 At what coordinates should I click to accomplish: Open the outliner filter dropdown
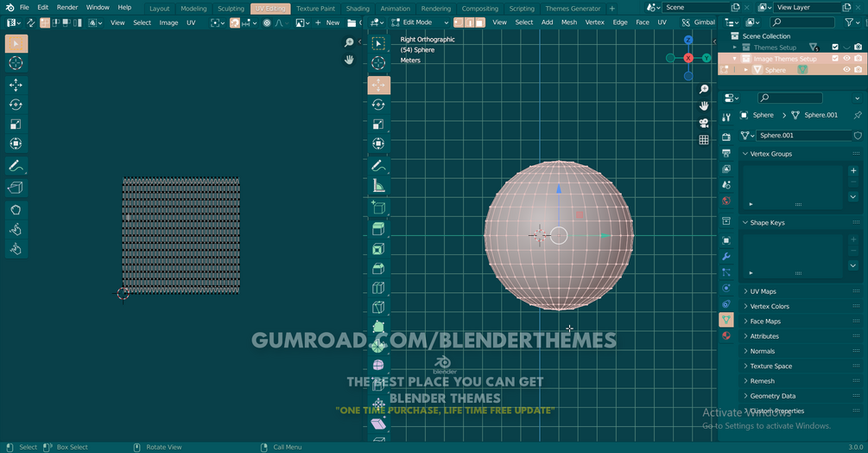pos(852,22)
